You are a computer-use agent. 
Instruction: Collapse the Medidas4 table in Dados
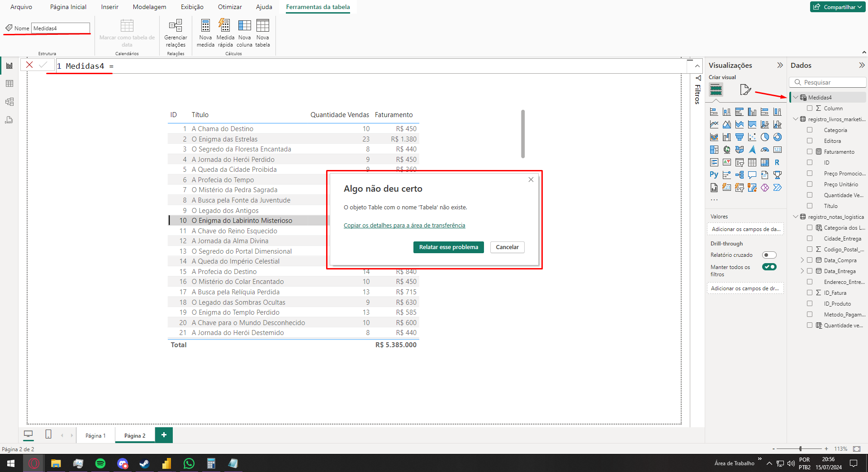[796, 97]
